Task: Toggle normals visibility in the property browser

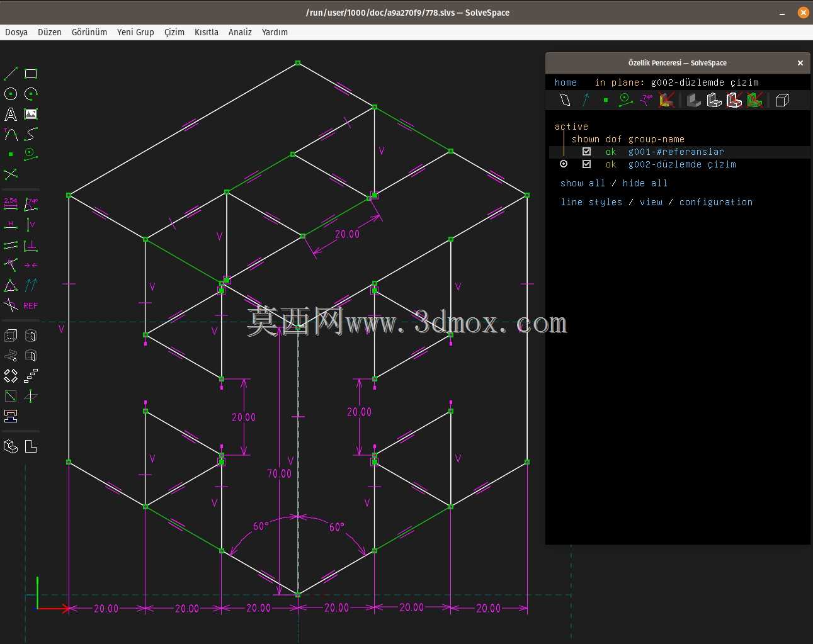Action: pyautogui.click(x=586, y=99)
